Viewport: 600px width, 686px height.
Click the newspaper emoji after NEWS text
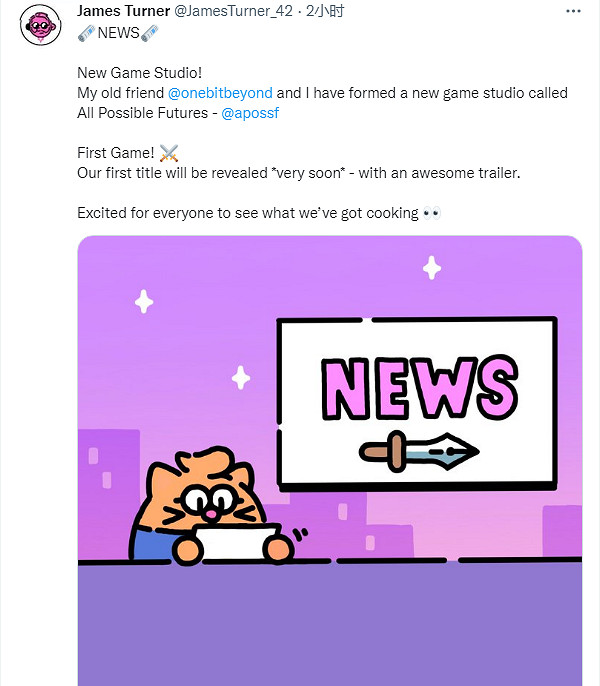[148, 33]
